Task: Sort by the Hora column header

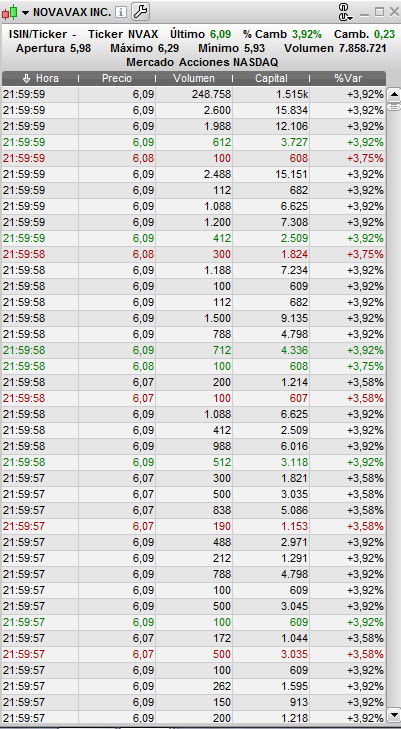Action: [40, 79]
